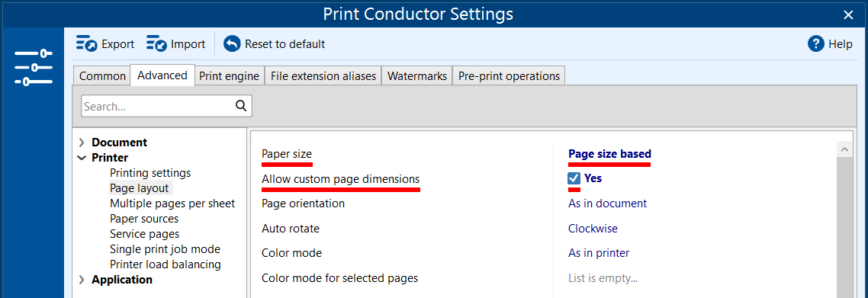The height and width of the screenshot is (298, 868).
Task: Change Auto rotate value Clockwise
Action: click(593, 229)
